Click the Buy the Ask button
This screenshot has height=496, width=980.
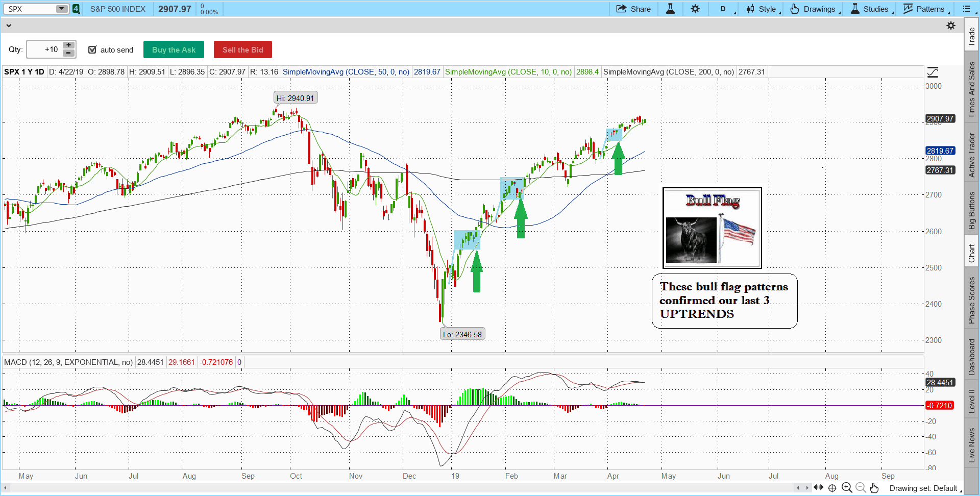174,49
